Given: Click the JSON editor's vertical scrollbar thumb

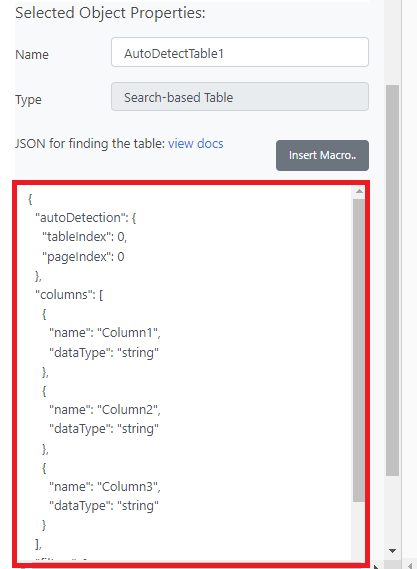Looking at the screenshot, I should [359, 350].
